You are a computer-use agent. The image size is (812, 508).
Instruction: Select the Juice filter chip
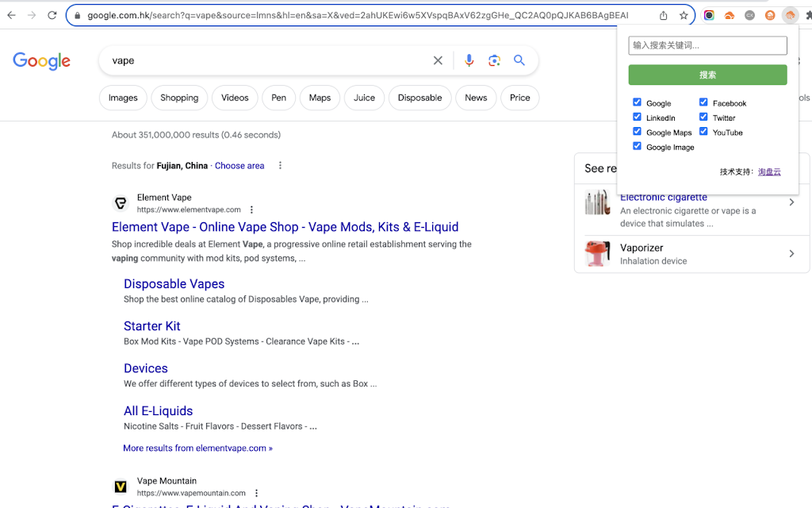point(364,98)
